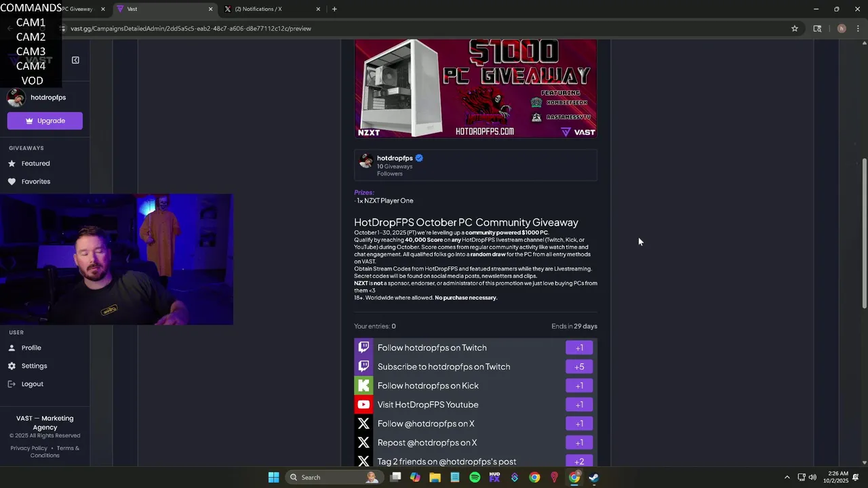
Task: Click the page vertical scrollbar
Action: click(864, 234)
